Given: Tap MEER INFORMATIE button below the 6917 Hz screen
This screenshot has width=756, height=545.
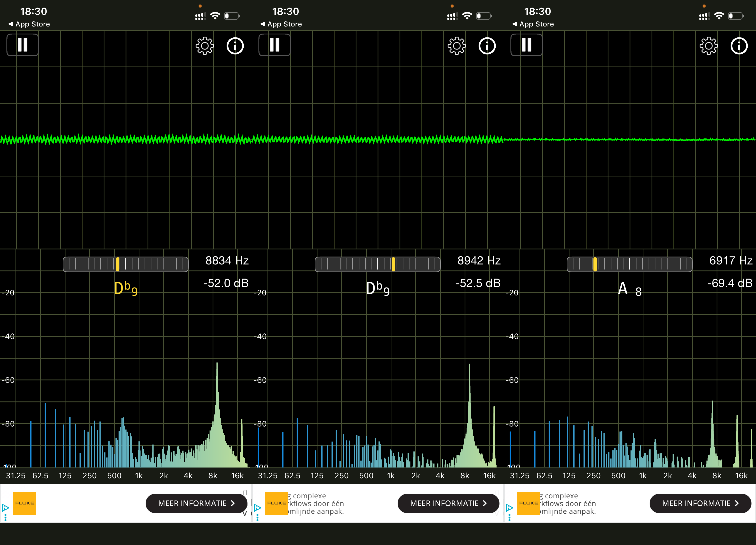Looking at the screenshot, I should (x=700, y=503).
